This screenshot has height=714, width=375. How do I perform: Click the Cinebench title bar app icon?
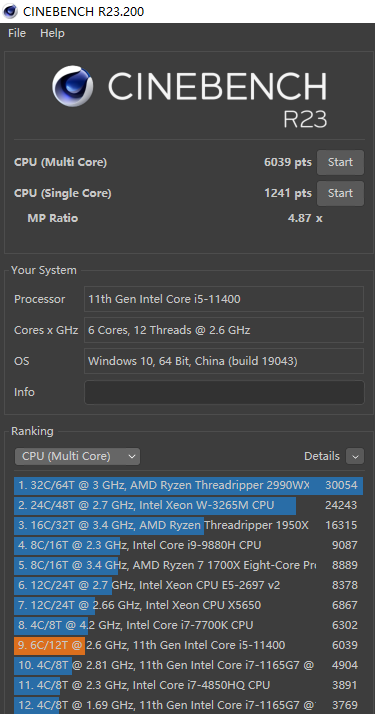10,11
